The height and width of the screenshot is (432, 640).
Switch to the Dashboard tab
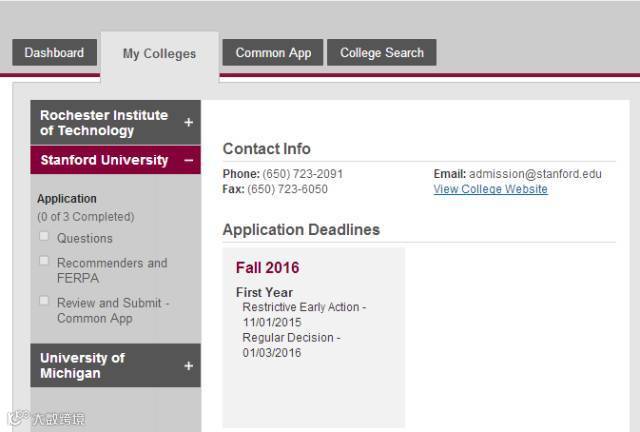pos(54,53)
